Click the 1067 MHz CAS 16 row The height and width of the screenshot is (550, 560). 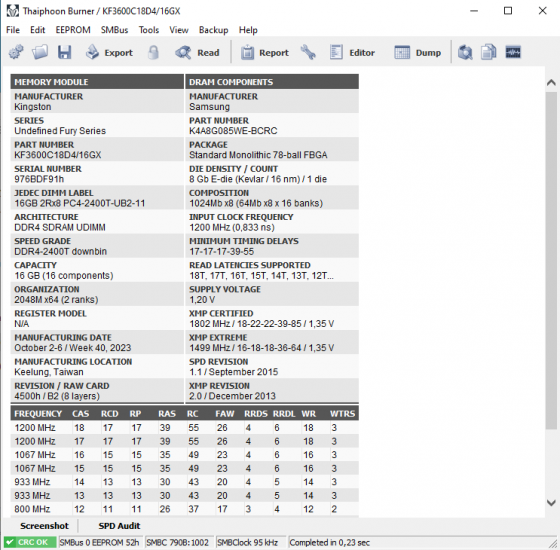point(185,455)
